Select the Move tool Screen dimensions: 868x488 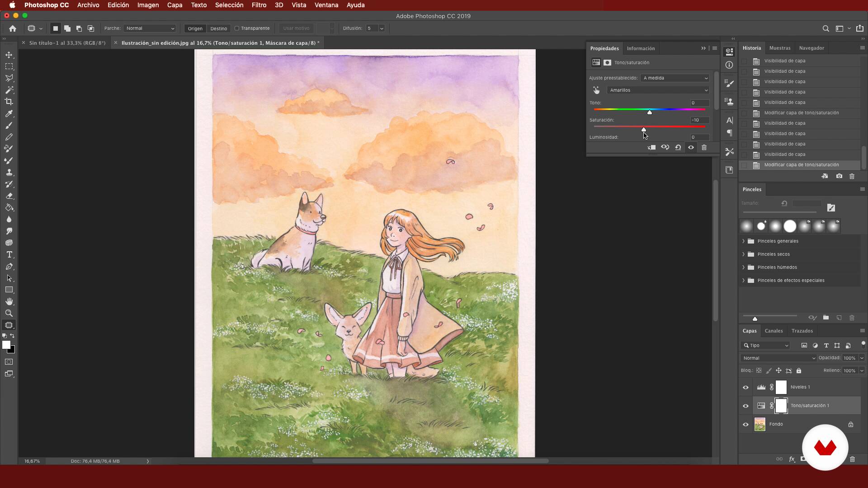pyautogui.click(x=9, y=55)
